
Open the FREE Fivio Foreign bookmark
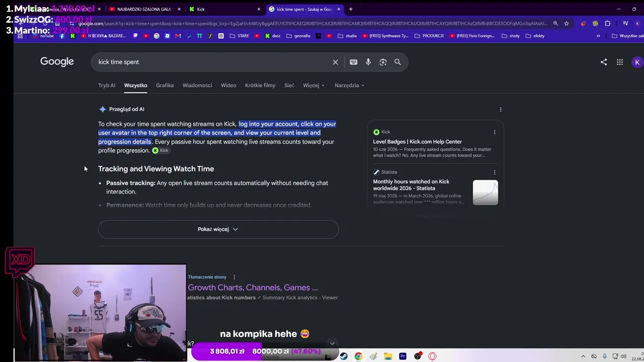pyautogui.click(x=472, y=36)
